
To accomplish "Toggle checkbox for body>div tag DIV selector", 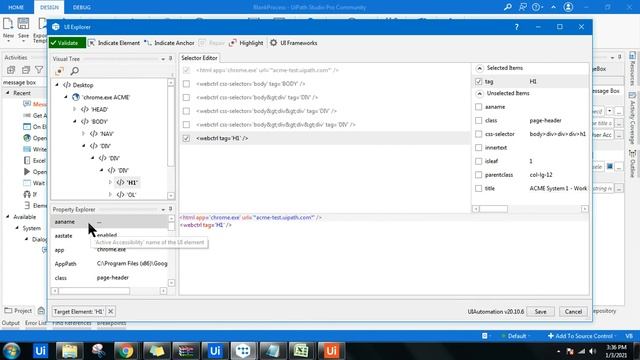I will [x=186, y=97].
